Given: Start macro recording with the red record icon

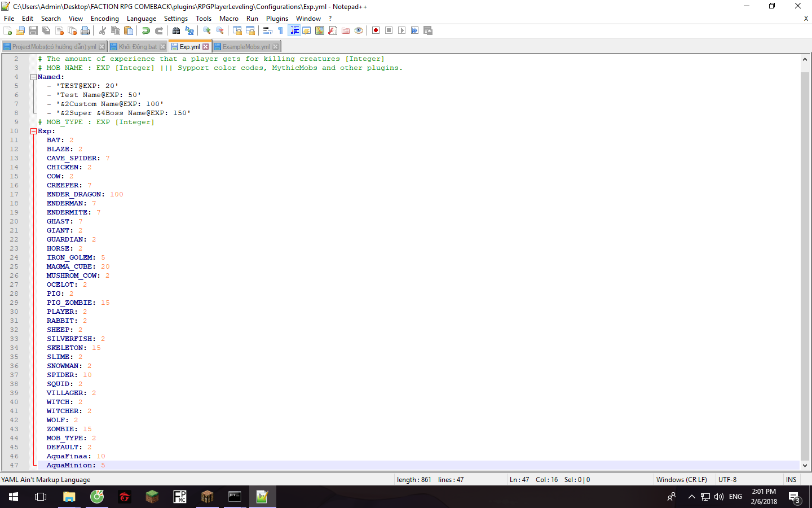Looking at the screenshot, I should point(376,30).
